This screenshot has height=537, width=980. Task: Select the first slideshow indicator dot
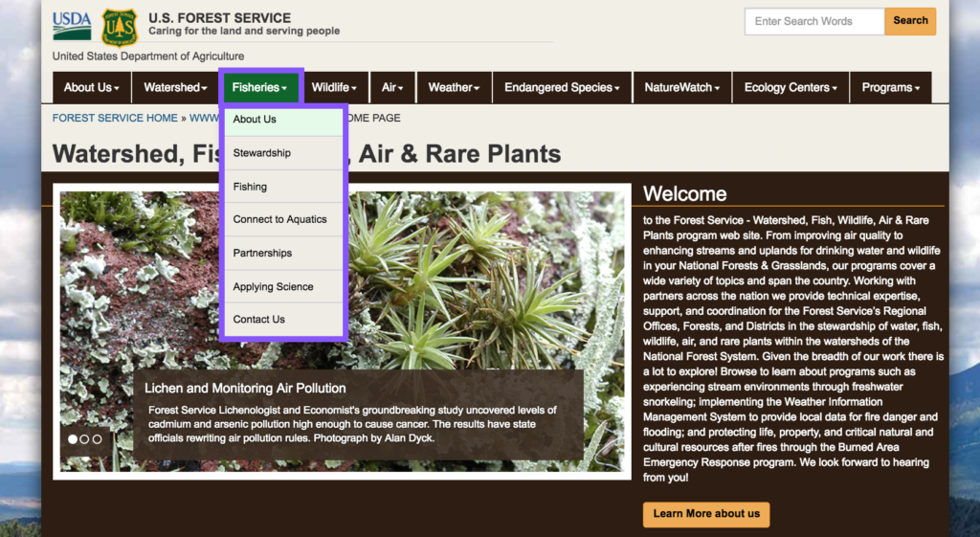tap(73, 439)
